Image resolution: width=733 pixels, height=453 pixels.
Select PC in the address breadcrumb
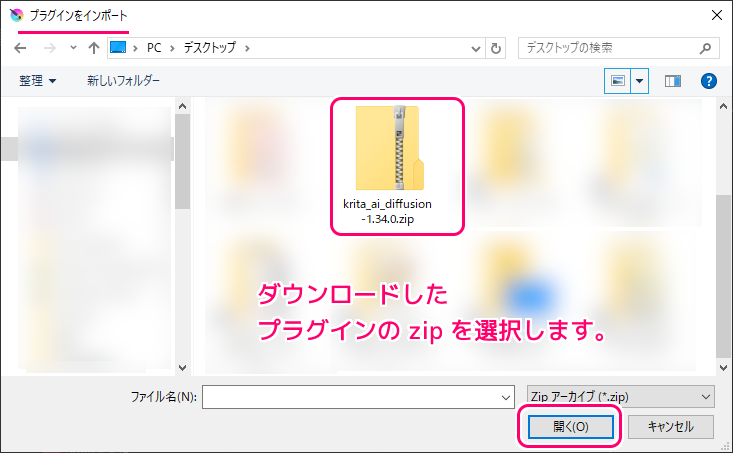pyautogui.click(x=154, y=48)
